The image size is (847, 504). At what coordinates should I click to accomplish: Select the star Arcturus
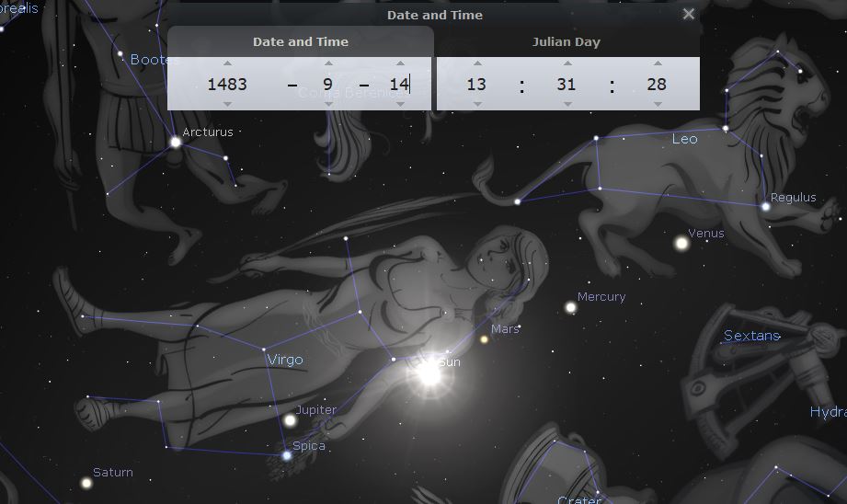[176, 142]
